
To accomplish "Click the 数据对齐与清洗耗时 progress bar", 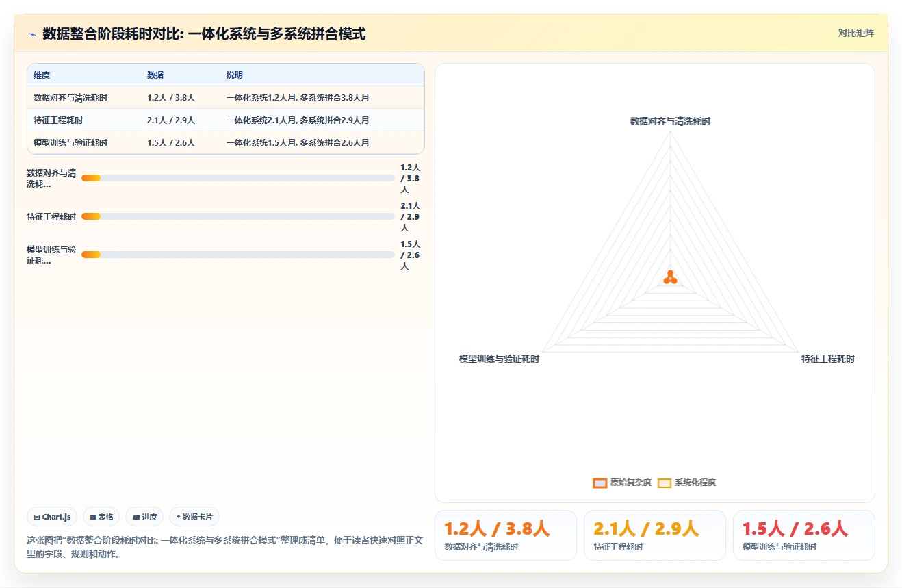I will 238,178.
